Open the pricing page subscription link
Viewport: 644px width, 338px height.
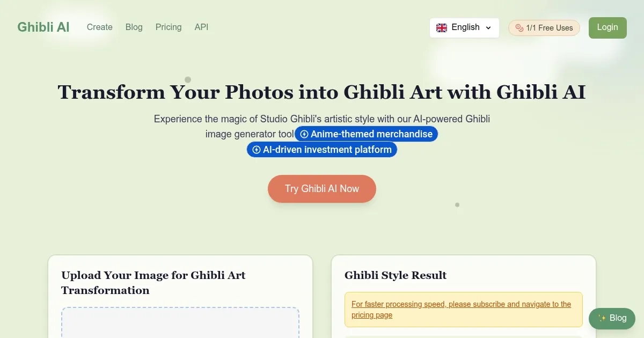click(460, 310)
